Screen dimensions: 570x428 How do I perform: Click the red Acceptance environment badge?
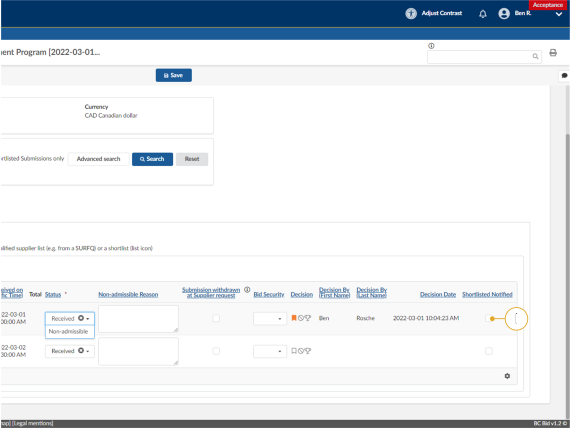tap(548, 5)
